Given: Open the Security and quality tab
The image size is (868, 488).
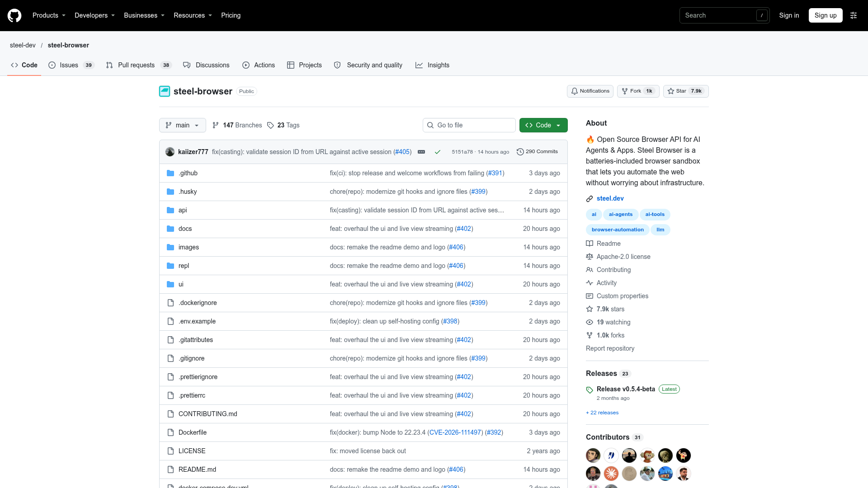Looking at the screenshot, I should pyautogui.click(x=368, y=65).
